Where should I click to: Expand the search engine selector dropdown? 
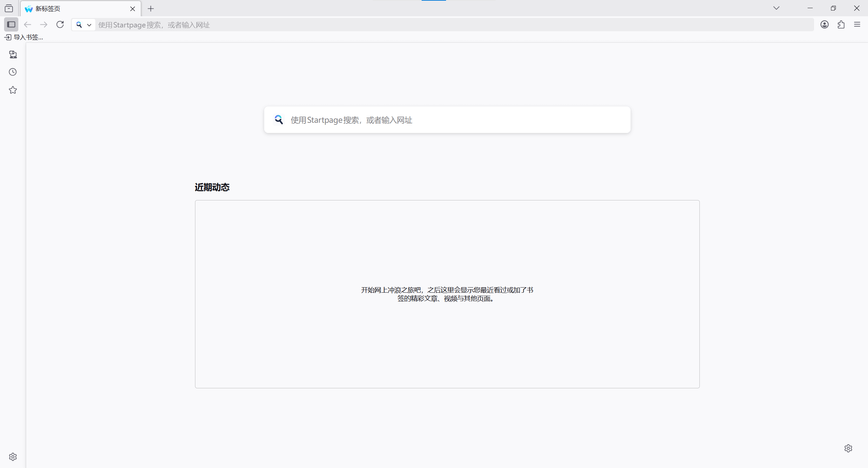83,25
